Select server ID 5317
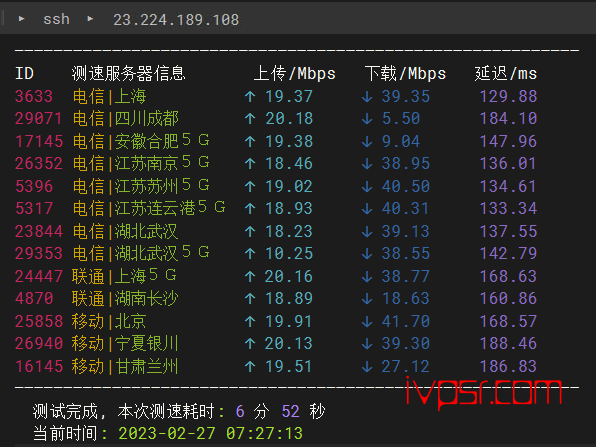 pyautogui.click(x=34, y=208)
